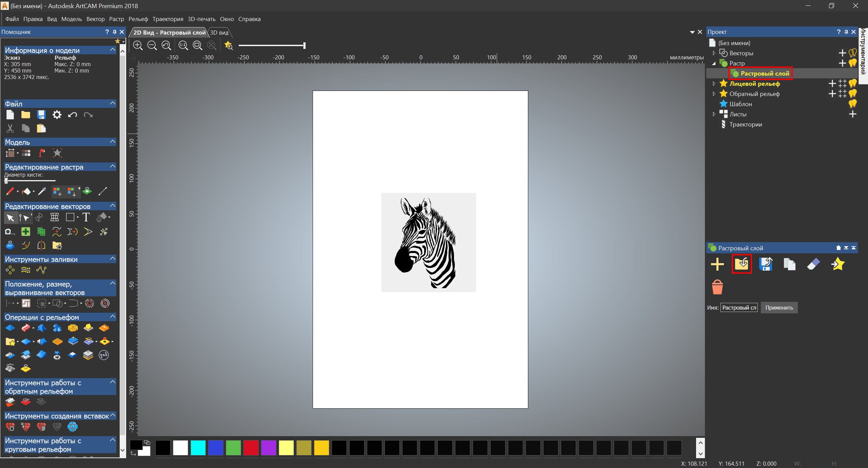Toggle visibility bulb for Лицевой рельеф
The width and height of the screenshot is (868, 468).
(x=853, y=83)
